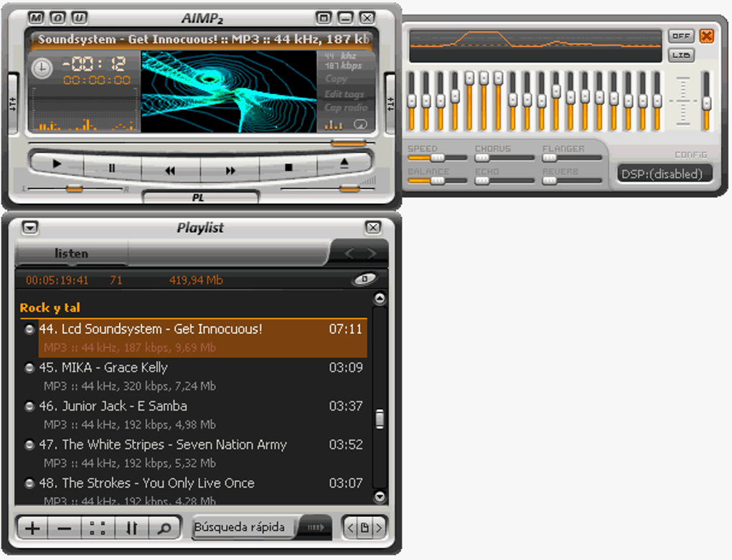Click the playlist document icon in the bottom bar
732x560 pixels.
coord(365,528)
